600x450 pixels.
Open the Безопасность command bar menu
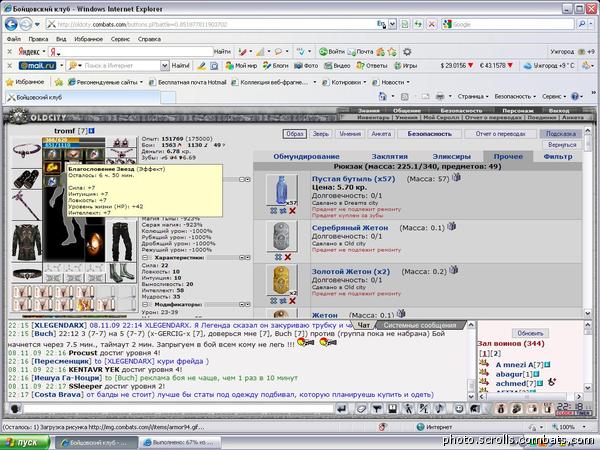click(515, 96)
